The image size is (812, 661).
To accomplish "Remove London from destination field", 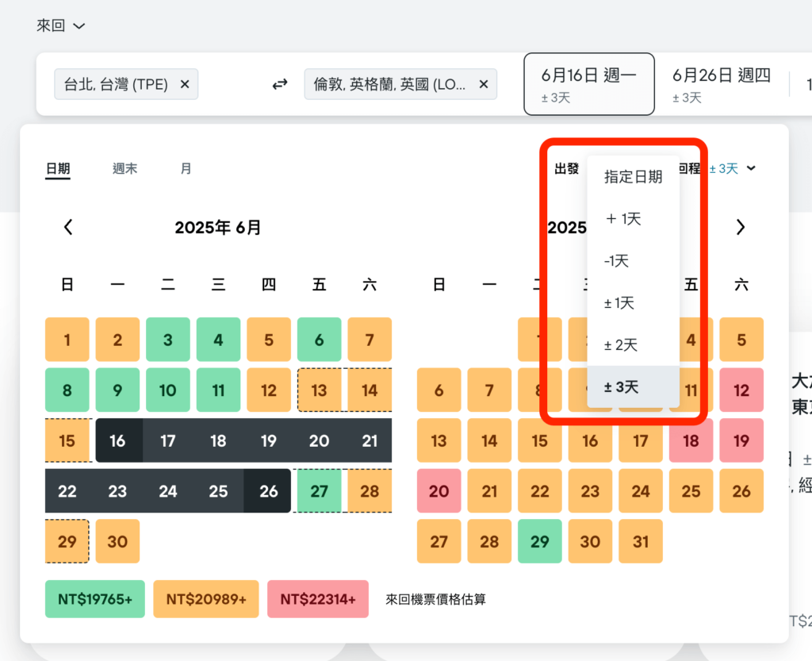I will [x=483, y=84].
